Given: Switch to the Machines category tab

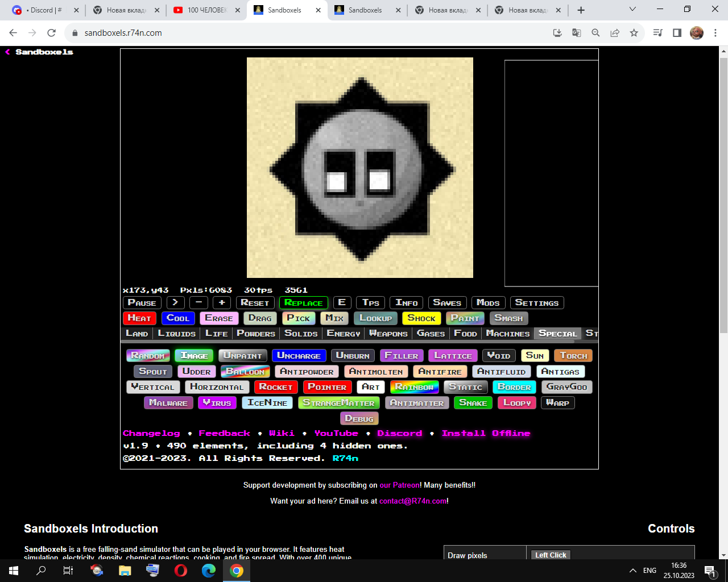Looking at the screenshot, I should (507, 334).
